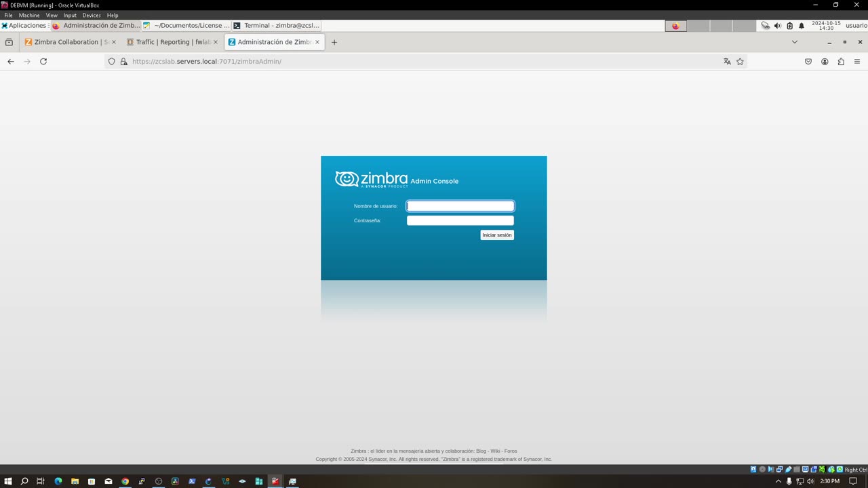
Task: Open the Windows action center notifications
Action: point(853,481)
